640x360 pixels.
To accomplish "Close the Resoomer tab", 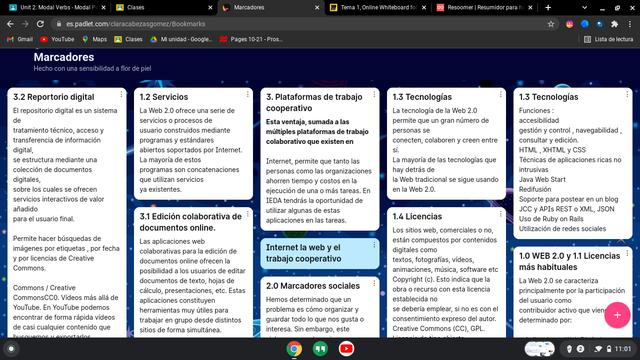I will [530, 7].
